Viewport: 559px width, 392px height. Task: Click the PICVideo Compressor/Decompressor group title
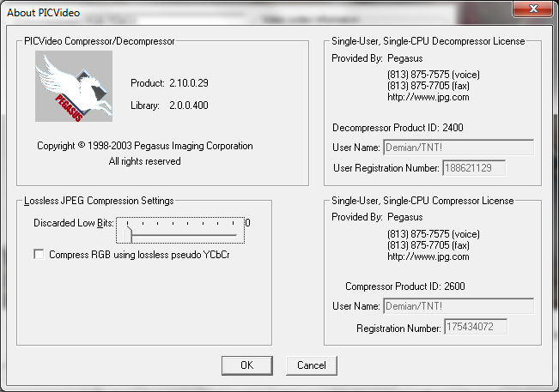tap(100, 41)
